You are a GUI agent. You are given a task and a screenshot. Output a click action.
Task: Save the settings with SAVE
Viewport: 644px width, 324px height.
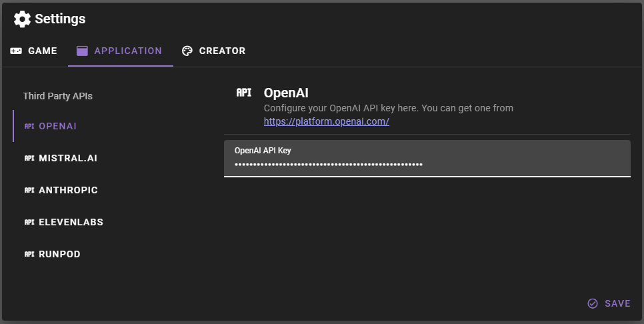pos(609,303)
